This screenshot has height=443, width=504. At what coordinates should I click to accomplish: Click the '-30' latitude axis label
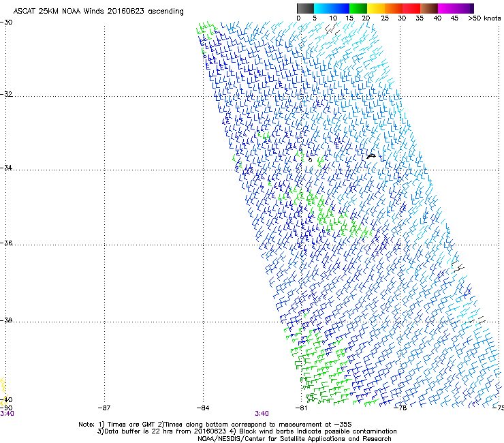pos(6,22)
